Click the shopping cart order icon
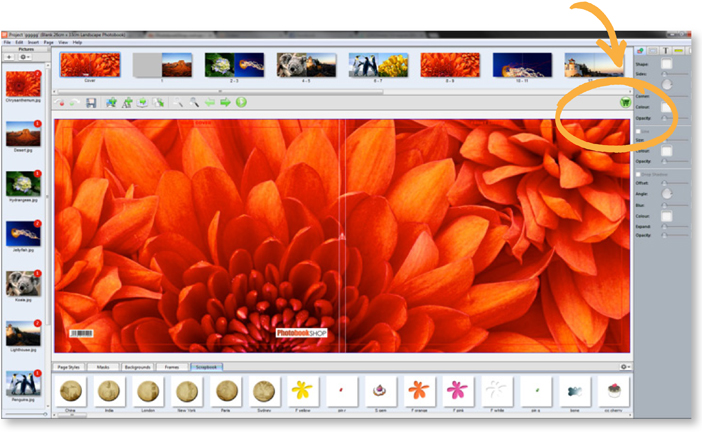Viewport: 702px width, 432px height. (625, 102)
